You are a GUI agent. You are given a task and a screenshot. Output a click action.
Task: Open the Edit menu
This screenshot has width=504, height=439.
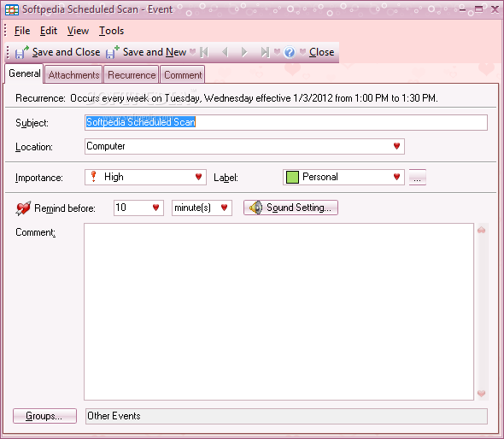[49, 31]
